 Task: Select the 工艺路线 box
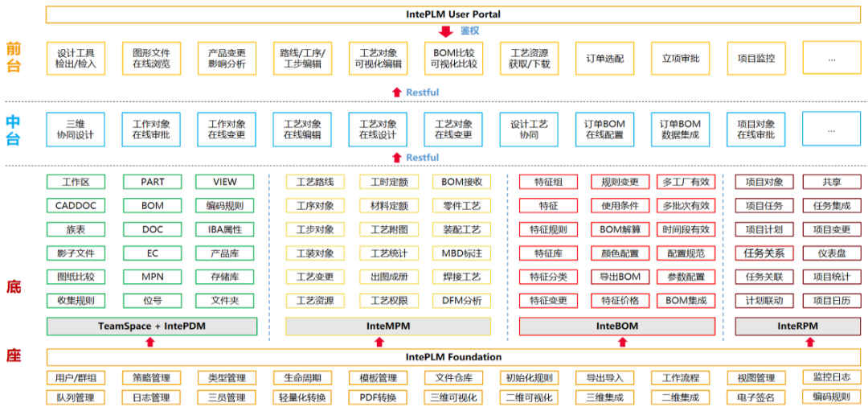tap(315, 182)
